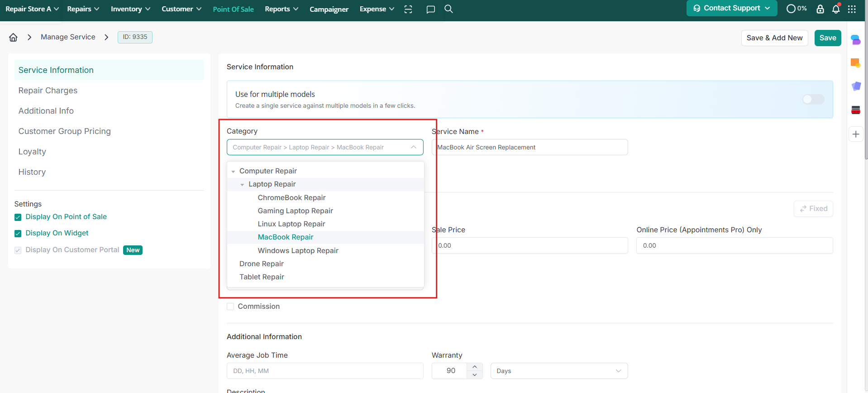The height and width of the screenshot is (393, 868).
Task: Open the barcode scanner icon
Action: click(x=408, y=9)
